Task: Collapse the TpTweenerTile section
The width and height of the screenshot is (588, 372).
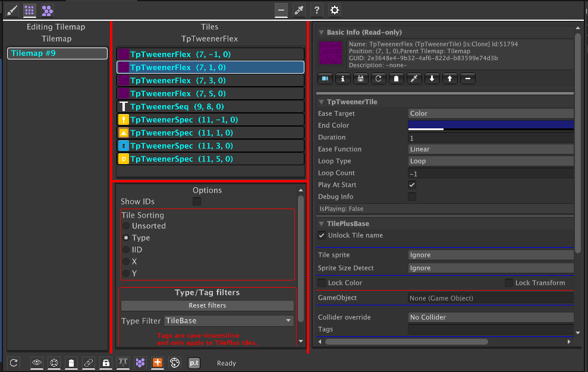Action: pyautogui.click(x=322, y=102)
